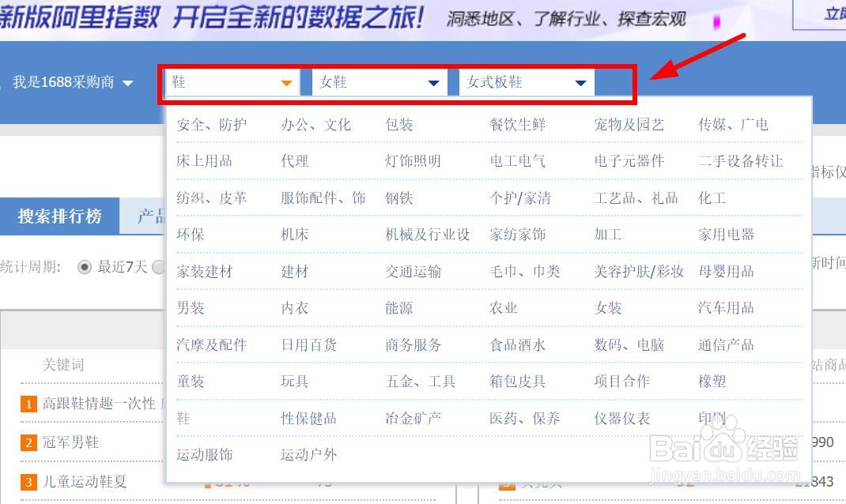Screen dimensions: 846x504
Task: Click 加工 in the dropdown
Action: tap(607, 235)
